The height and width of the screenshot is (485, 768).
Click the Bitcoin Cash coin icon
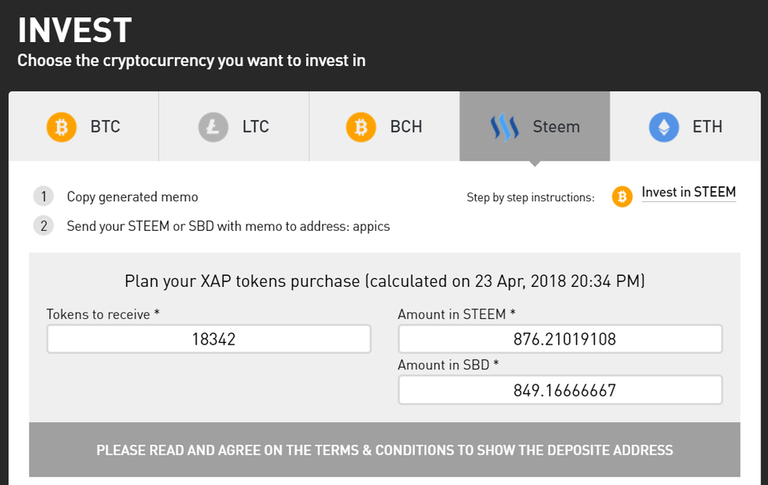pos(360,127)
